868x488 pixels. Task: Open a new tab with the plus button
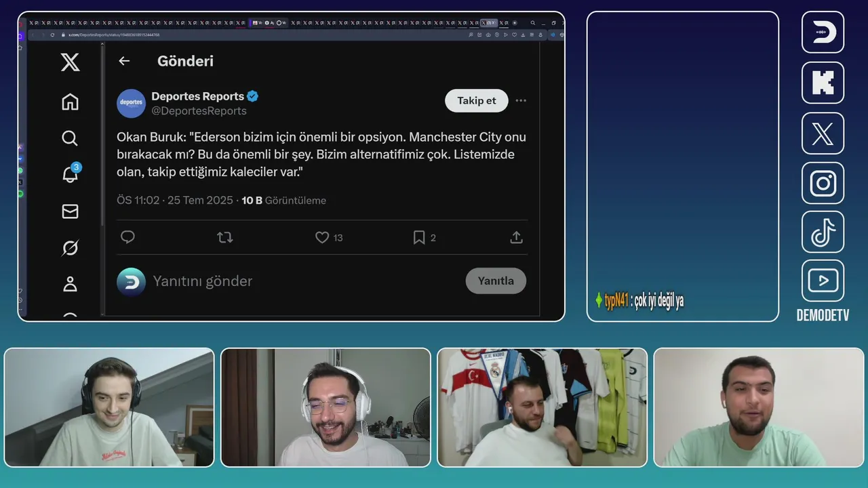click(x=515, y=22)
